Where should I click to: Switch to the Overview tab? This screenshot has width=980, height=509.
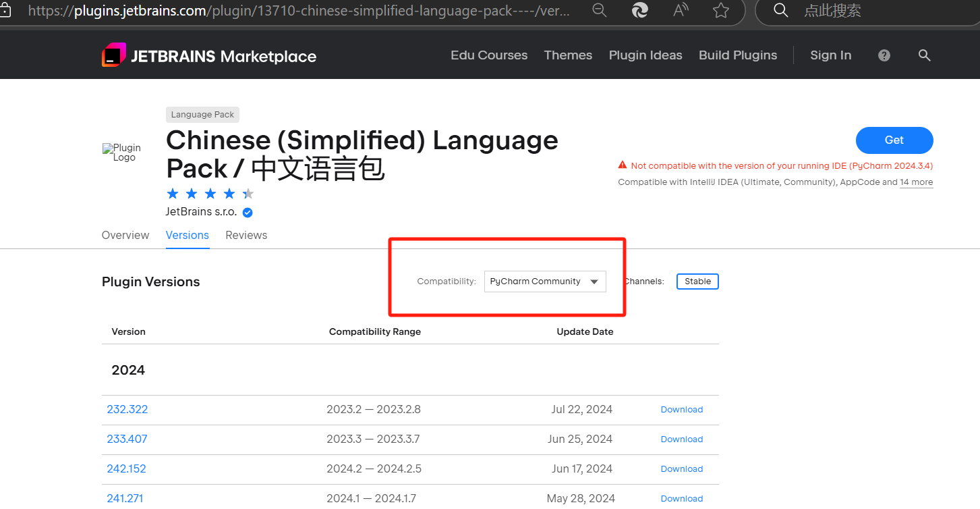(x=125, y=235)
